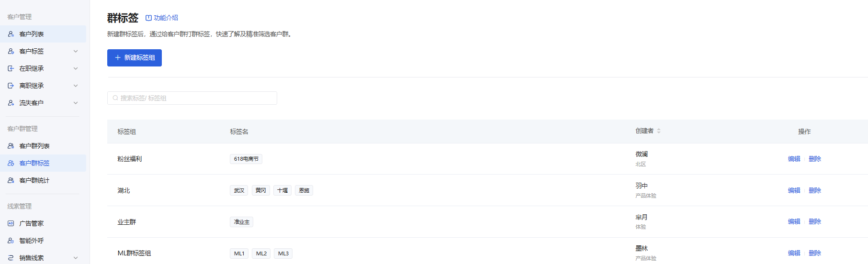The height and width of the screenshot is (264, 868).
Task: Click the 搜索标签/标签组 search field
Action: [x=192, y=98]
